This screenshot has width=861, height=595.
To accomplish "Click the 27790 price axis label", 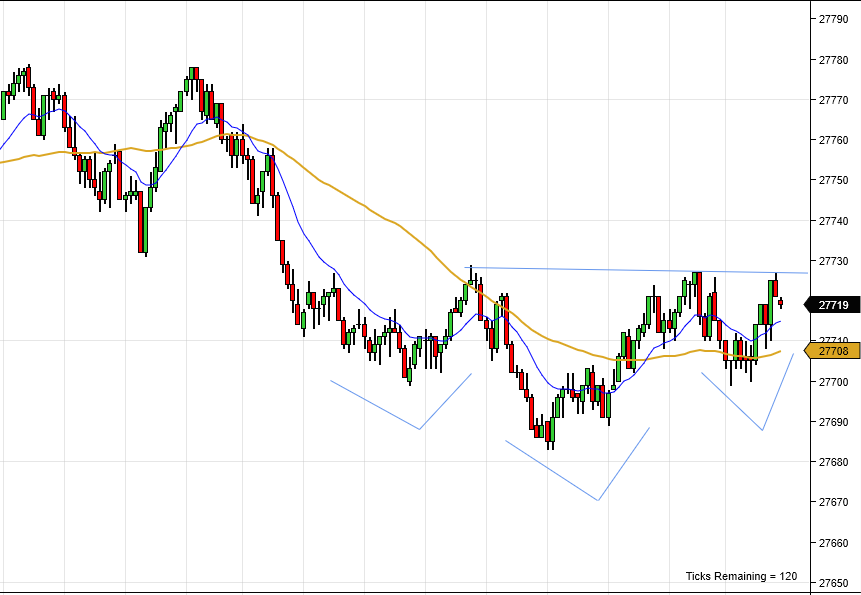I will 833,19.
